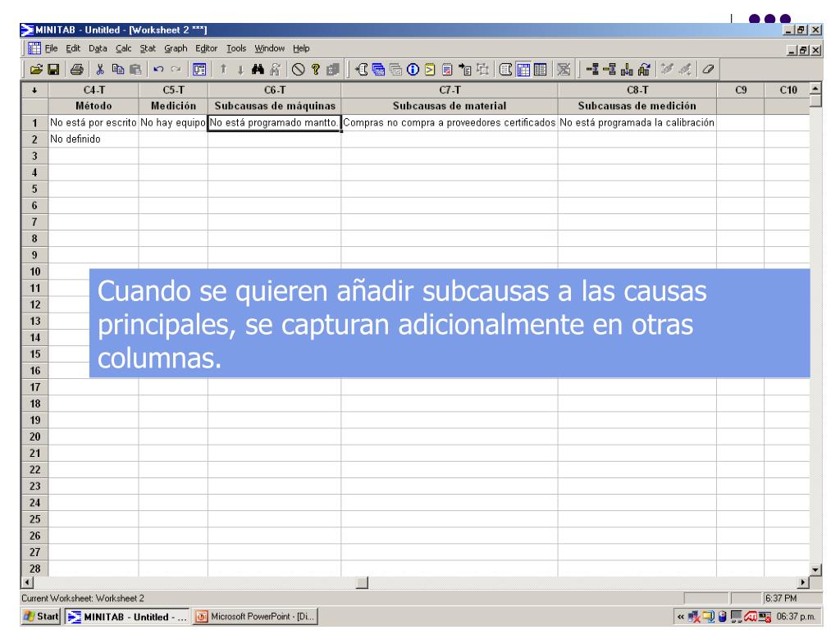The width and height of the screenshot is (840, 630).
Task: Click vertical scrollbar down arrow
Action: pos(815,570)
